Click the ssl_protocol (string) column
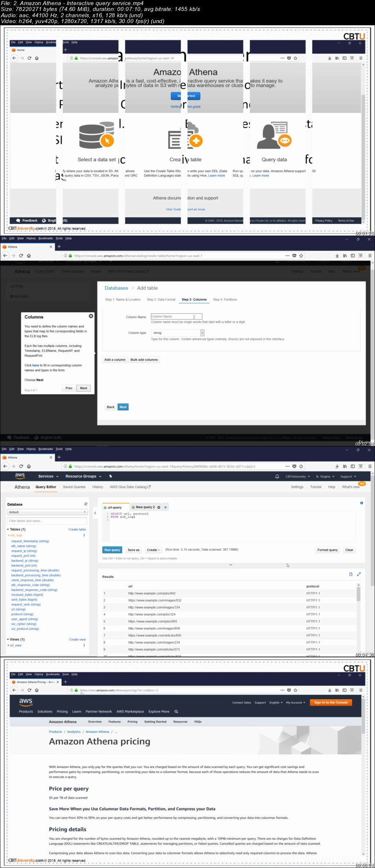The height and width of the screenshot is (868, 375). [x=25, y=629]
